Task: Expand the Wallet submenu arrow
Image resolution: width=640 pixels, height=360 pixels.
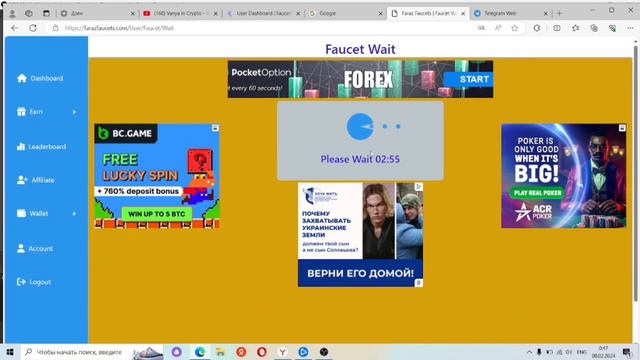Action: pos(74,213)
